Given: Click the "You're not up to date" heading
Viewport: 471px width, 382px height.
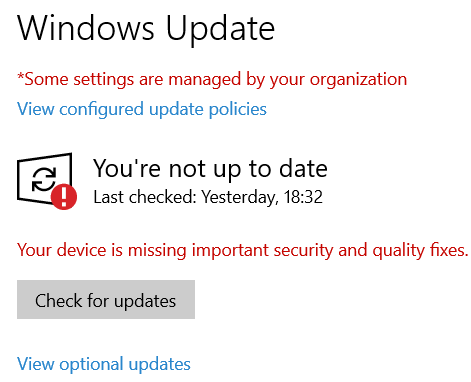Looking at the screenshot, I should [x=210, y=169].
